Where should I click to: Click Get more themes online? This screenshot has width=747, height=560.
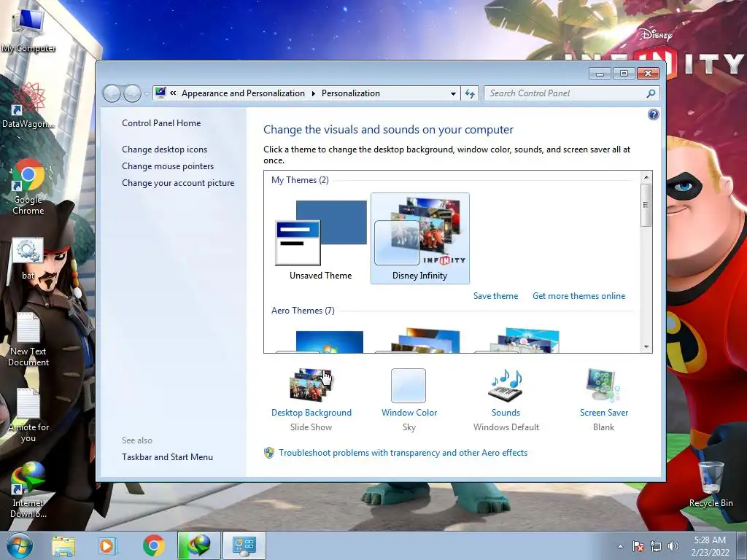click(x=578, y=296)
